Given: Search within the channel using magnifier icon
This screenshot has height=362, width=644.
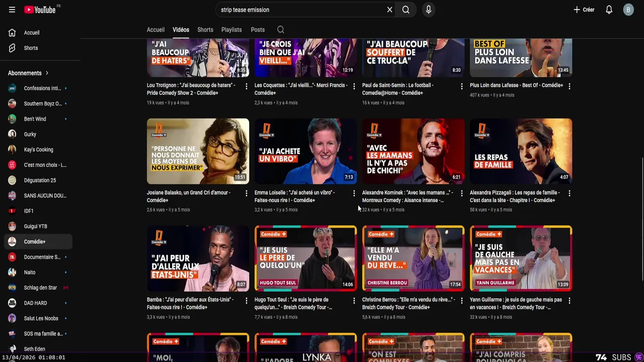Looking at the screenshot, I should pyautogui.click(x=281, y=30).
